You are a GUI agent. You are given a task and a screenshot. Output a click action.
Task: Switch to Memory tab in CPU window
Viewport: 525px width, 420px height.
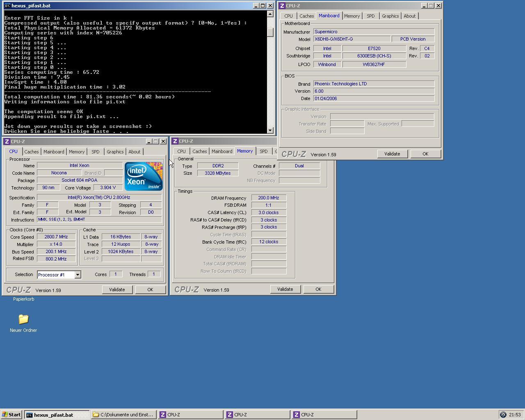[77, 152]
